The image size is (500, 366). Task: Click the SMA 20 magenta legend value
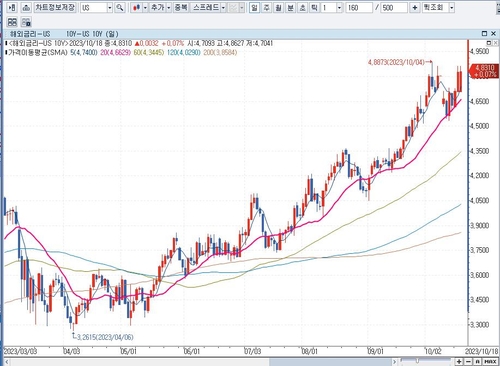coord(116,52)
